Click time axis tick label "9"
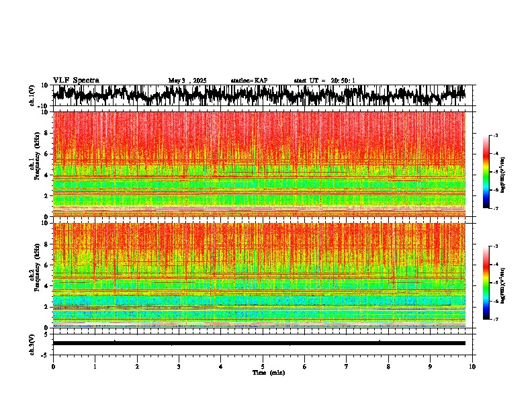The width and height of the screenshot is (532, 411). [x=430, y=367]
